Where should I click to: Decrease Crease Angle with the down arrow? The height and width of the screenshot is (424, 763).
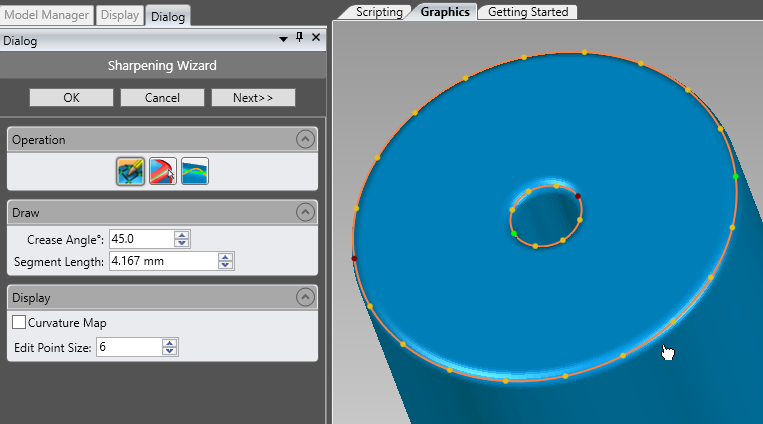click(x=182, y=243)
